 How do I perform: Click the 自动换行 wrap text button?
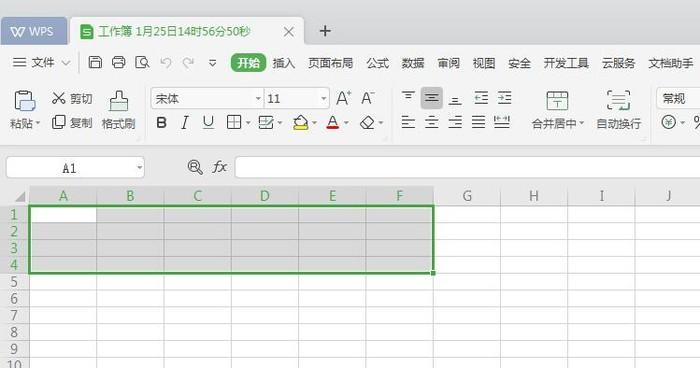[x=619, y=110]
